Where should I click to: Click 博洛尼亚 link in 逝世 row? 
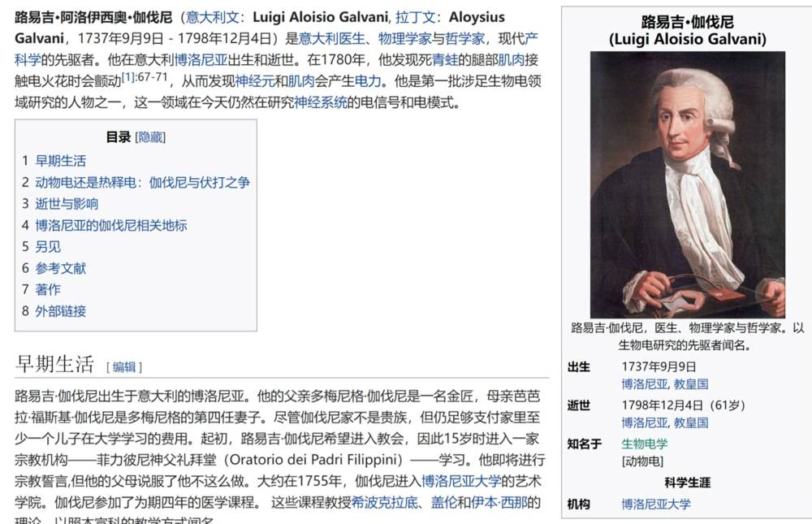pos(645,423)
